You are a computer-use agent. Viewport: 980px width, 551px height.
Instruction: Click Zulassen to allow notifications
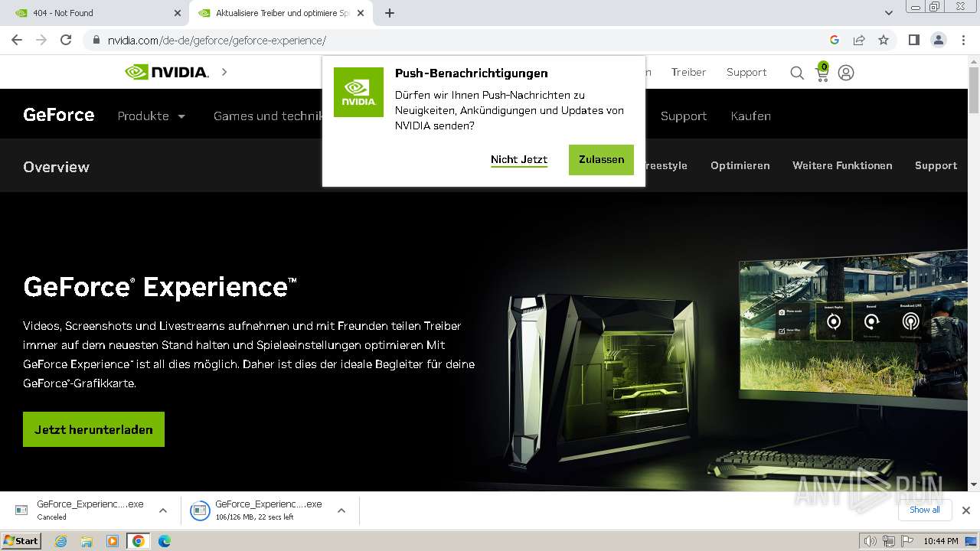(601, 160)
